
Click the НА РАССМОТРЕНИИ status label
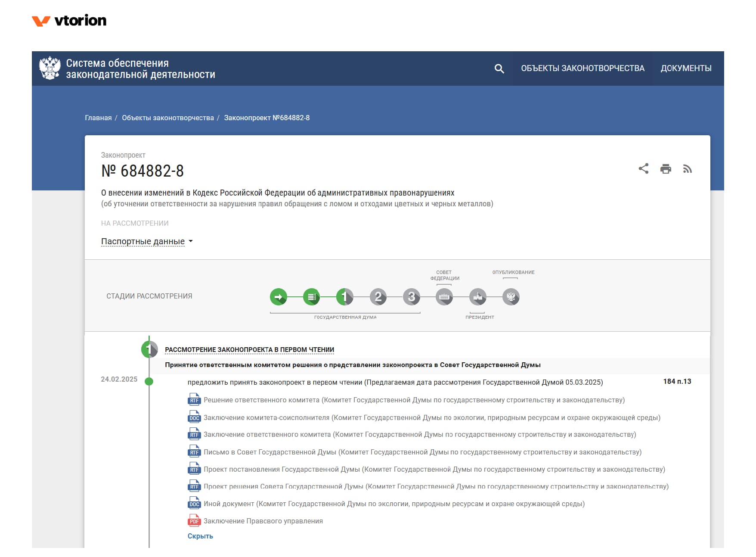135,223
